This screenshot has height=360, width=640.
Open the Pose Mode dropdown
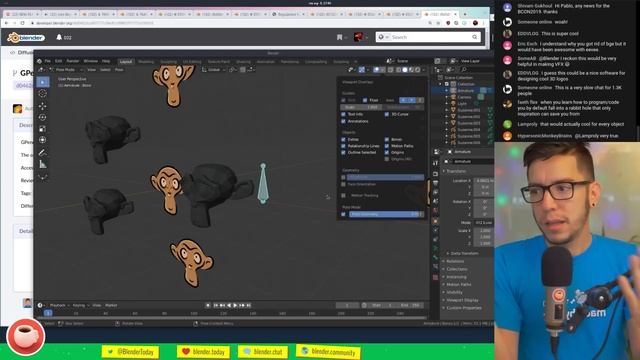coord(66,70)
